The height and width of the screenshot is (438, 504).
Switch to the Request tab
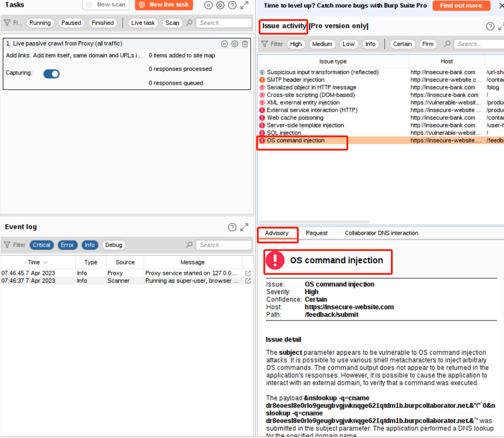(x=316, y=233)
